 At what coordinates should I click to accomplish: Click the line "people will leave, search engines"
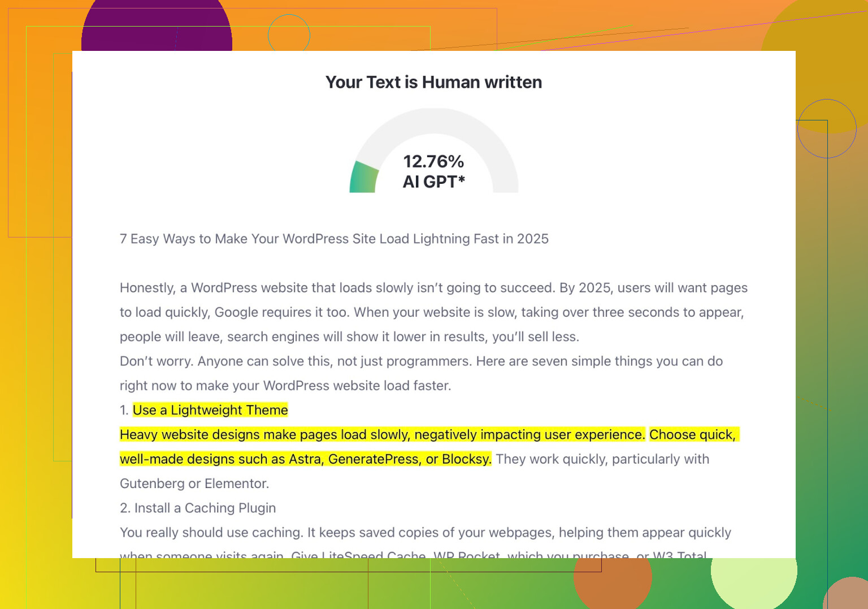[349, 337]
